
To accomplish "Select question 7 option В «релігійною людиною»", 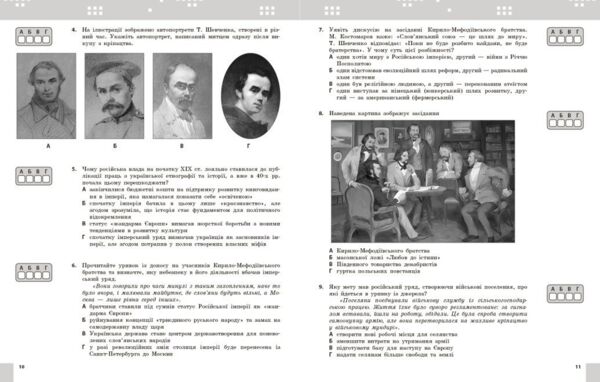I will 428,84.
